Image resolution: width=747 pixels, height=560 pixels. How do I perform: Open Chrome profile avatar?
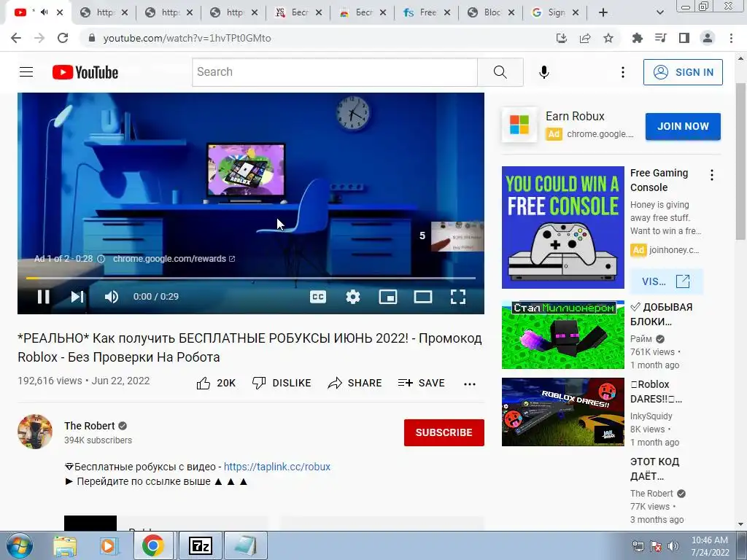click(708, 38)
